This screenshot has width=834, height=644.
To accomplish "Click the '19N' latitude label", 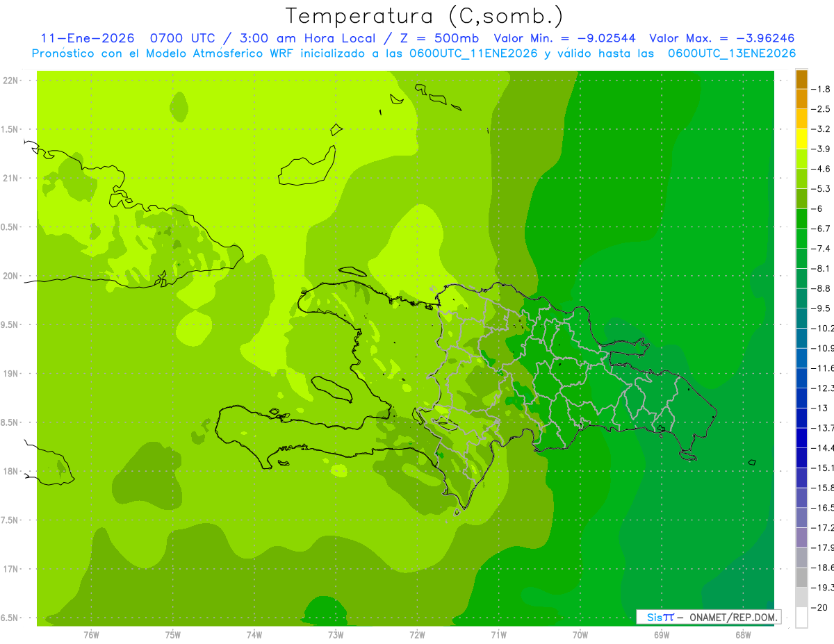I will 11,374.
